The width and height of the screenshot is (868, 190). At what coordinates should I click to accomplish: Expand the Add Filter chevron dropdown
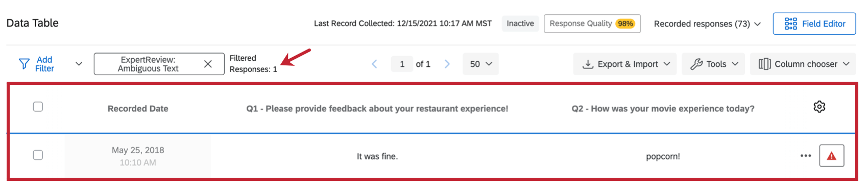tap(79, 64)
